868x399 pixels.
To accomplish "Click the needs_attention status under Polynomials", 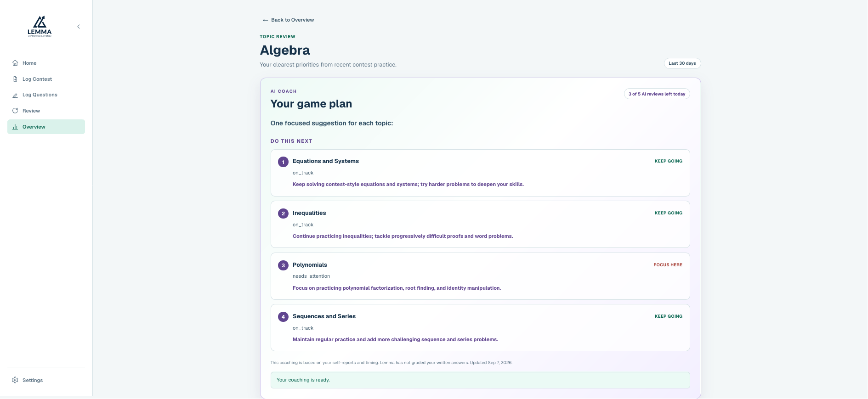I will point(311,276).
